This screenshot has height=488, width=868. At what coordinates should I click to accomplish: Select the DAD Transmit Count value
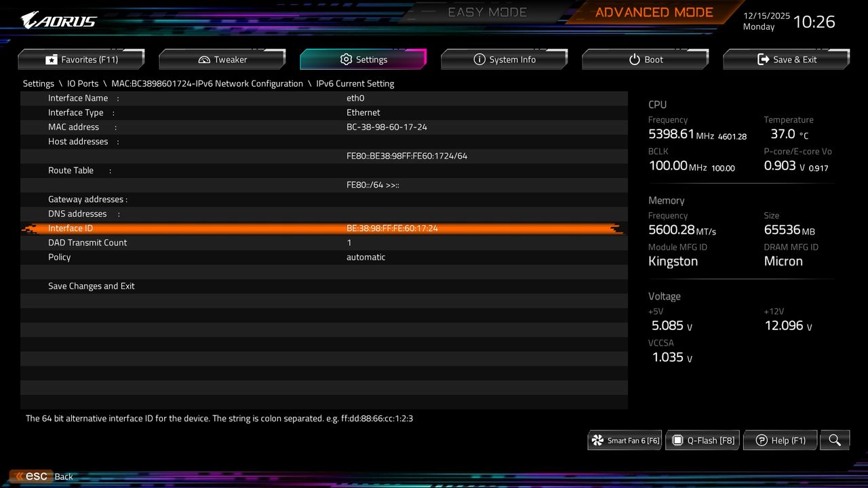pos(349,243)
